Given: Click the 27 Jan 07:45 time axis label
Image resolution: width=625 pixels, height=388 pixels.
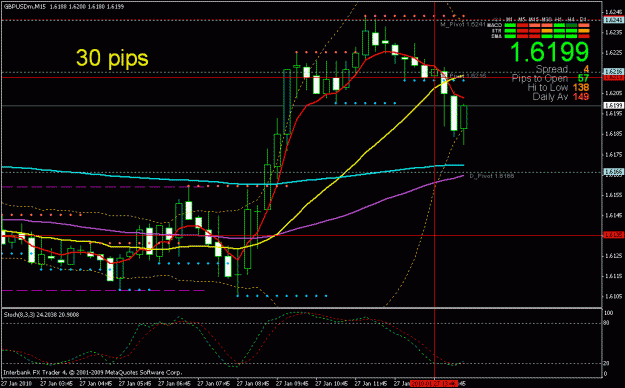Looking at the screenshot, I should [x=214, y=384].
